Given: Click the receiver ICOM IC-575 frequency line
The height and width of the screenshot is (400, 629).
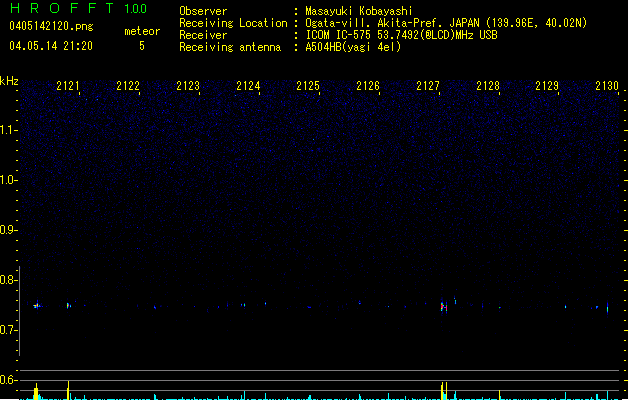Looking at the screenshot, I should [x=402, y=35].
